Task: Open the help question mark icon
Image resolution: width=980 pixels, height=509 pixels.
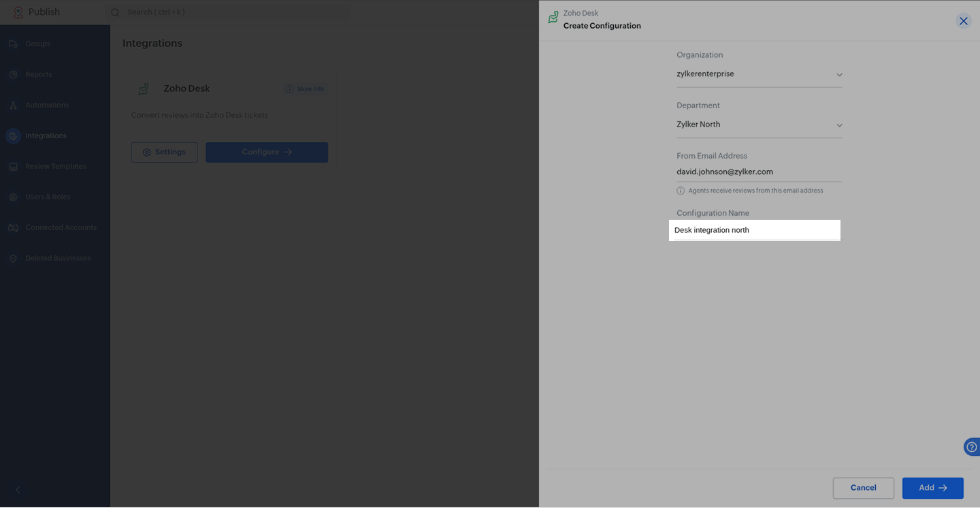Action: pyautogui.click(x=972, y=447)
